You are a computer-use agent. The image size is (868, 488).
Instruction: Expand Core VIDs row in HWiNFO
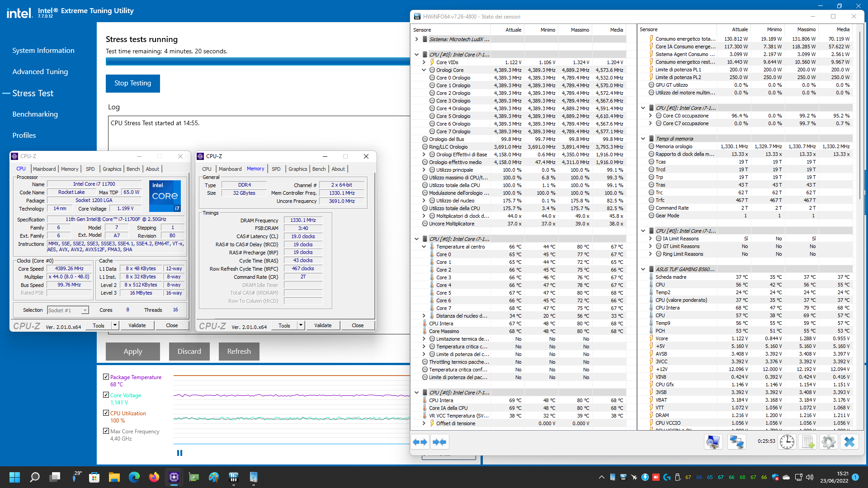pyautogui.click(x=424, y=62)
